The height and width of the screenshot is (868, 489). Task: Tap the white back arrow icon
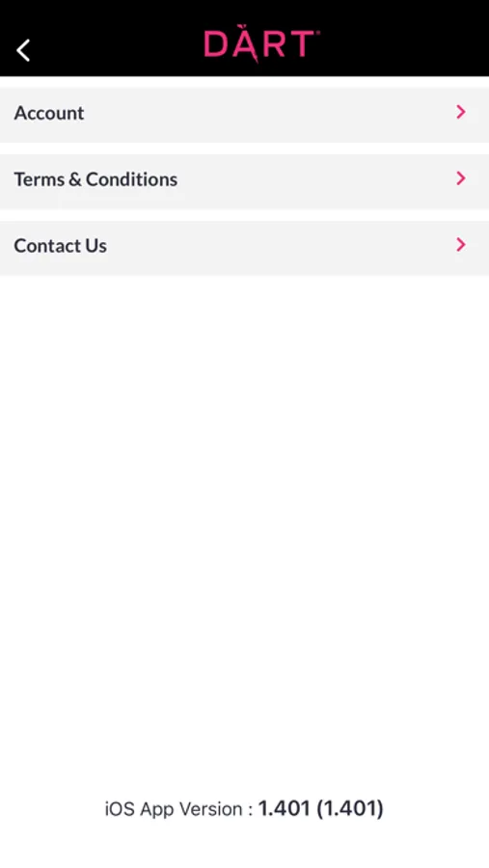pos(23,50)
